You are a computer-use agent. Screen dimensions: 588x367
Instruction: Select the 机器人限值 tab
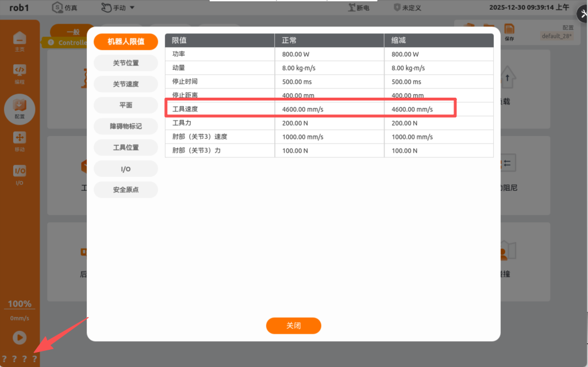(x=125, y=41)
